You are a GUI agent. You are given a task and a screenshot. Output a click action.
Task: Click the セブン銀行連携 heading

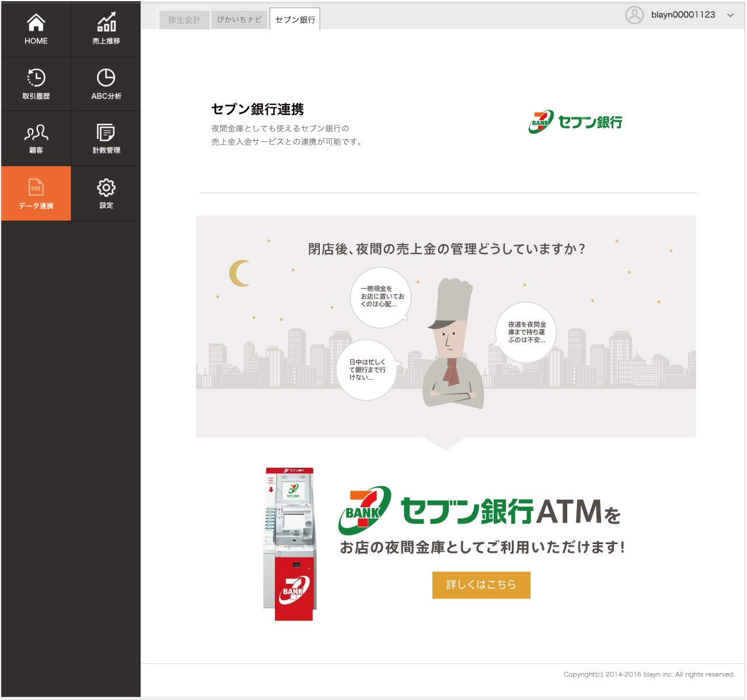point(257,110)
